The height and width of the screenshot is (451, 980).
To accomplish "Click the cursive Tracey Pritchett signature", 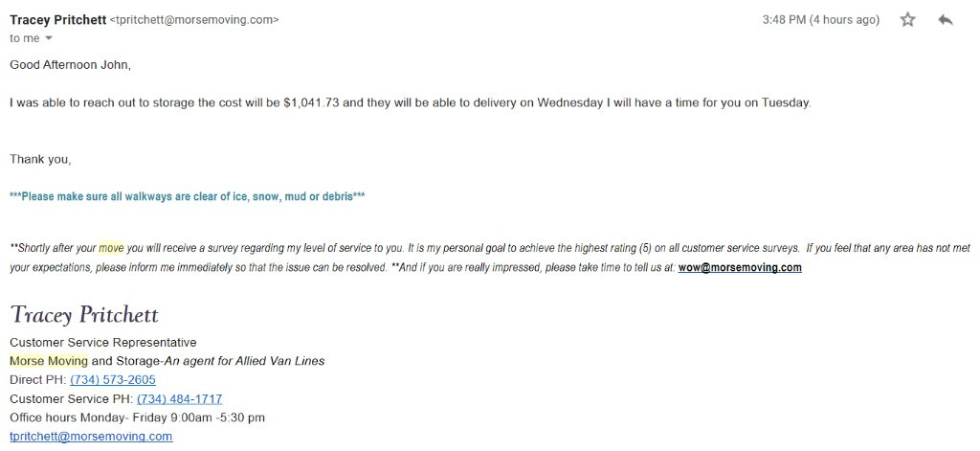I will [x=84, y=314].
